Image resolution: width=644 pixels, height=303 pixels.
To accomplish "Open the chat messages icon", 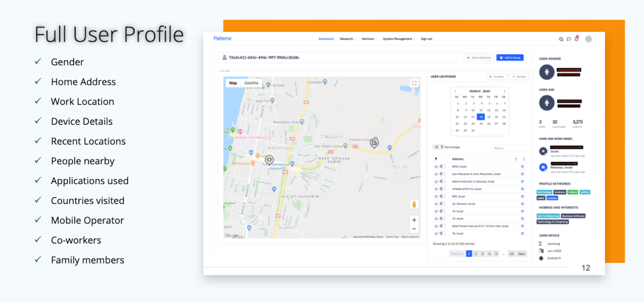I will pos(569,39).
